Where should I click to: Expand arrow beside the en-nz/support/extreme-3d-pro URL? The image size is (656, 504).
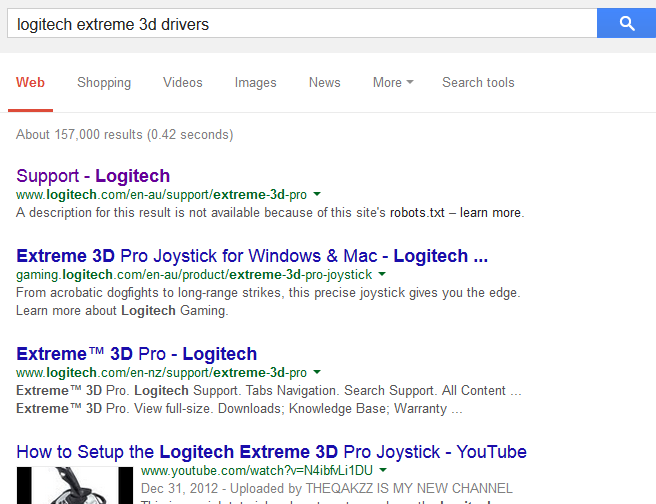tap(316, 372)
